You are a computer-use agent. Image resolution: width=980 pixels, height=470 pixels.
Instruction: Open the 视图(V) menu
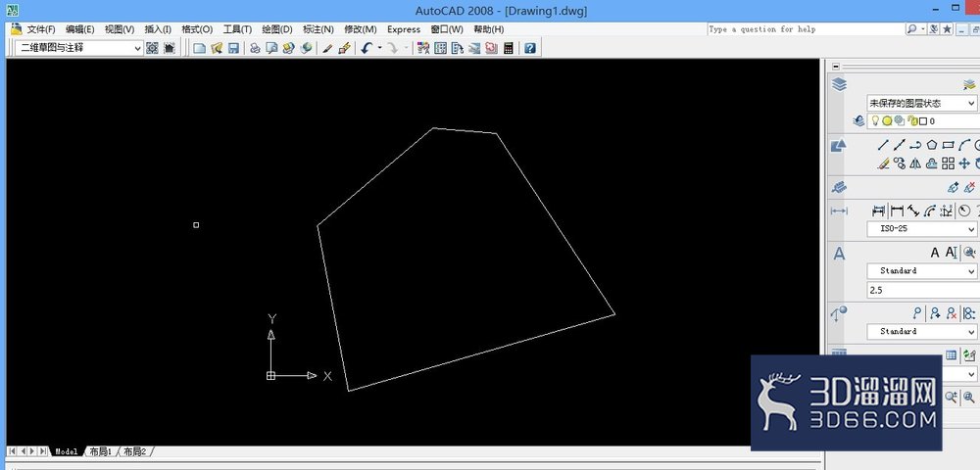(x=120, y=29)
